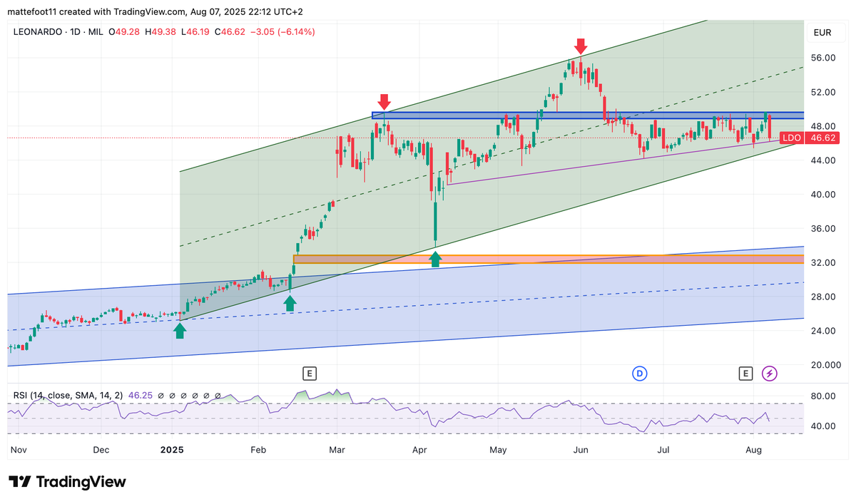Click the mattefoot11 author name

pyautogui.click(x=34, y=11)
